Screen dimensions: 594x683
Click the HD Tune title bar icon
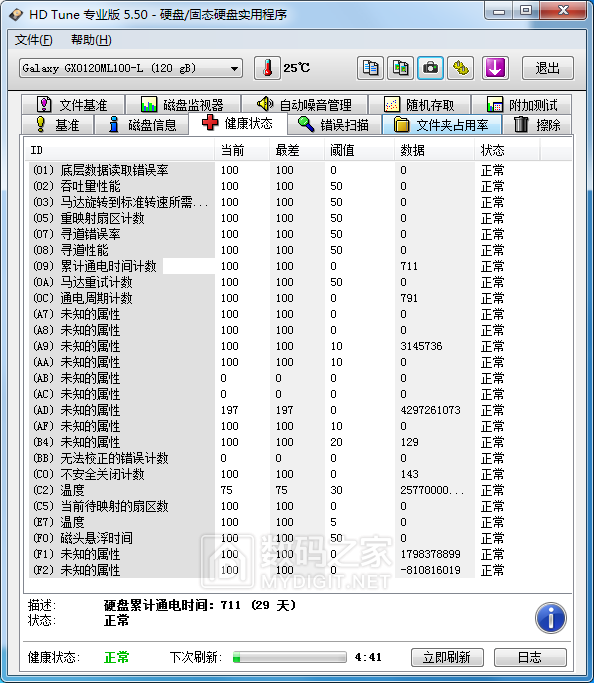16,14
